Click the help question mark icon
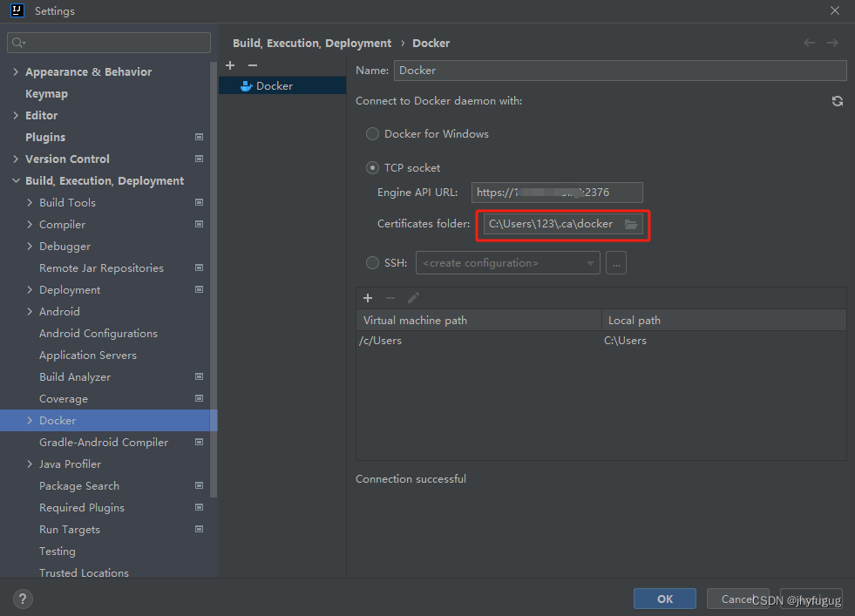Viewport: 855px width, 616px height. point(22,599)
